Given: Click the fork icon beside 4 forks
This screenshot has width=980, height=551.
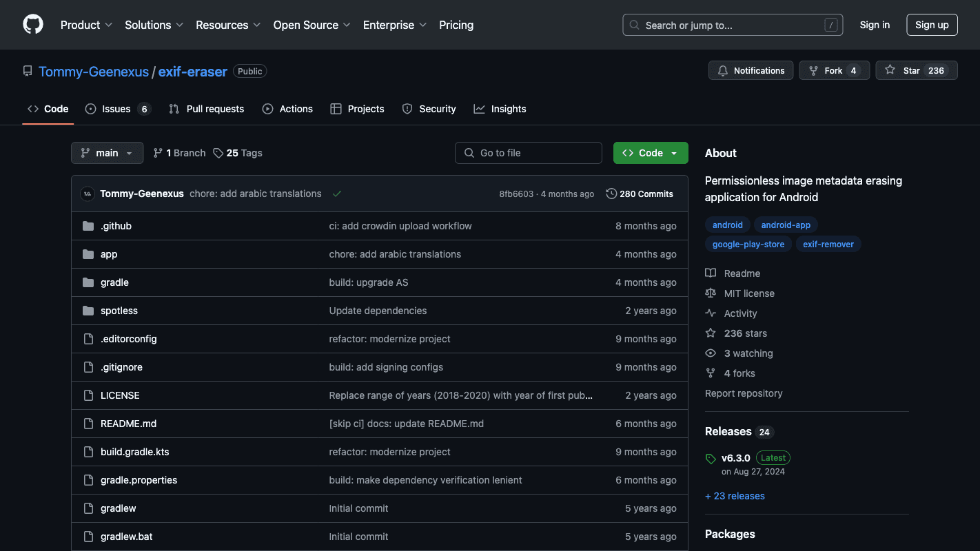Looking at the screenshot, I should [x=711, y=373].
